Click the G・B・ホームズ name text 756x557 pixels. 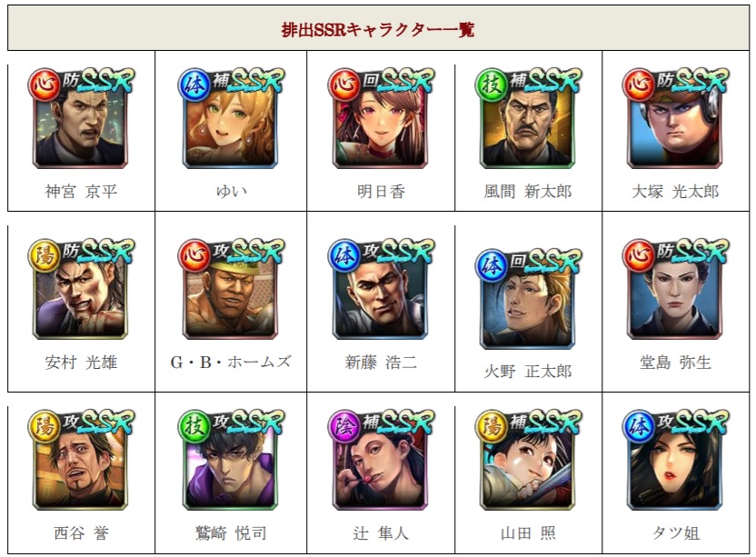(231, 362)
